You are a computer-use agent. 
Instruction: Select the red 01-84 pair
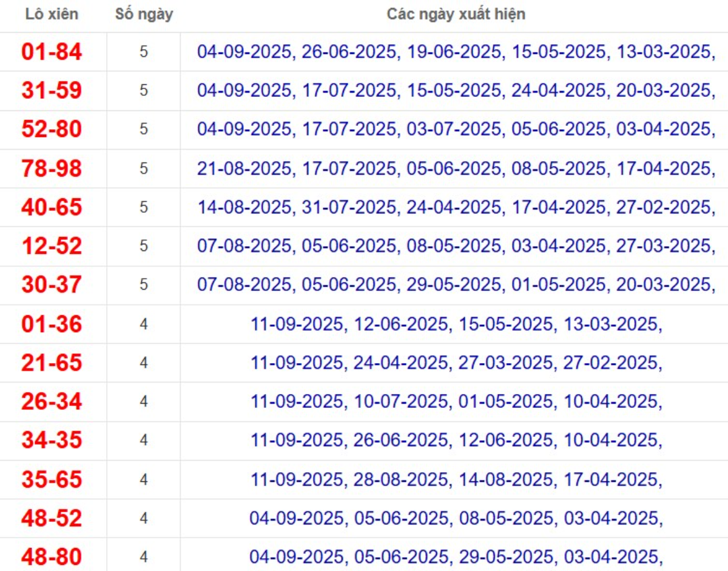click(52, 52)
